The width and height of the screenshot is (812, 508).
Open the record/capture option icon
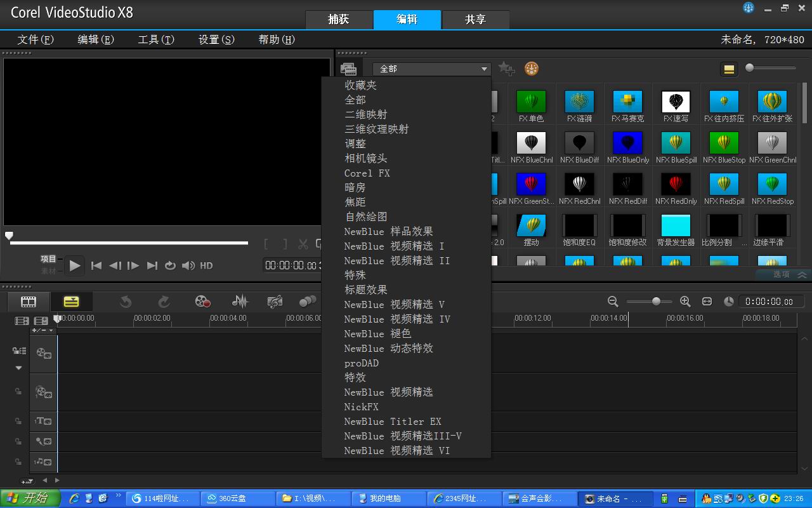[x=202, y=302]
